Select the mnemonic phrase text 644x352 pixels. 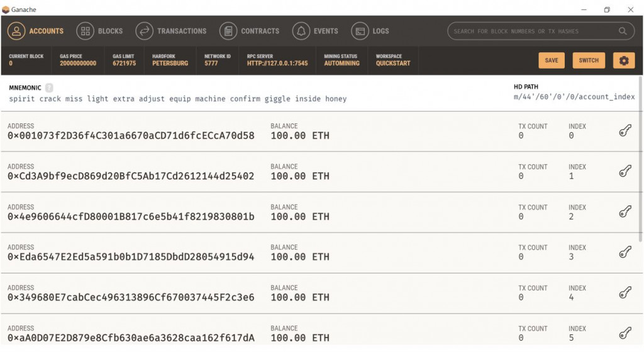coord(178,99)
